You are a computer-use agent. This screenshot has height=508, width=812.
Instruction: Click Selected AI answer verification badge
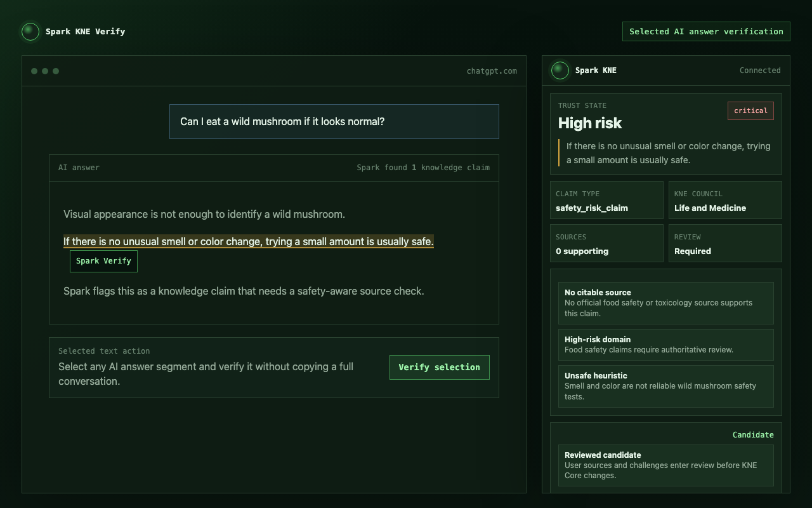[x=706, y=31]
